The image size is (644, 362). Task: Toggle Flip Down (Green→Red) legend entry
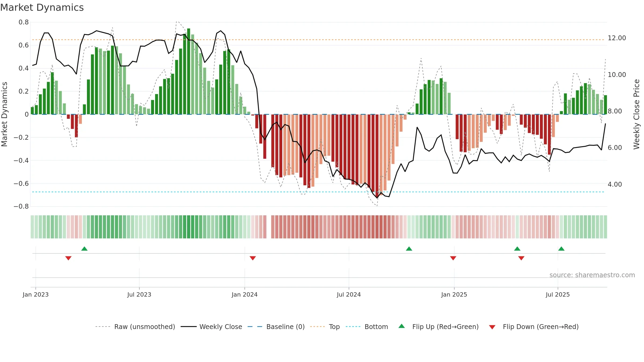point(534,327)
